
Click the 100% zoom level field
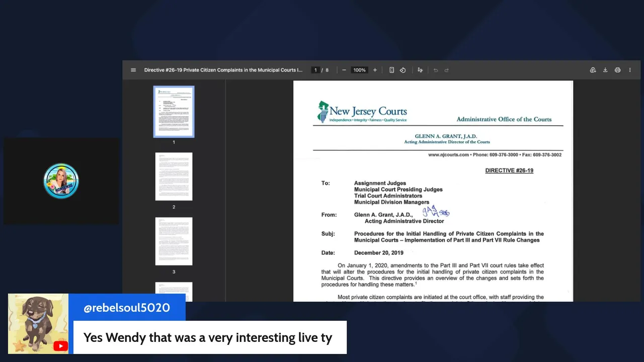tap(359, 70)
